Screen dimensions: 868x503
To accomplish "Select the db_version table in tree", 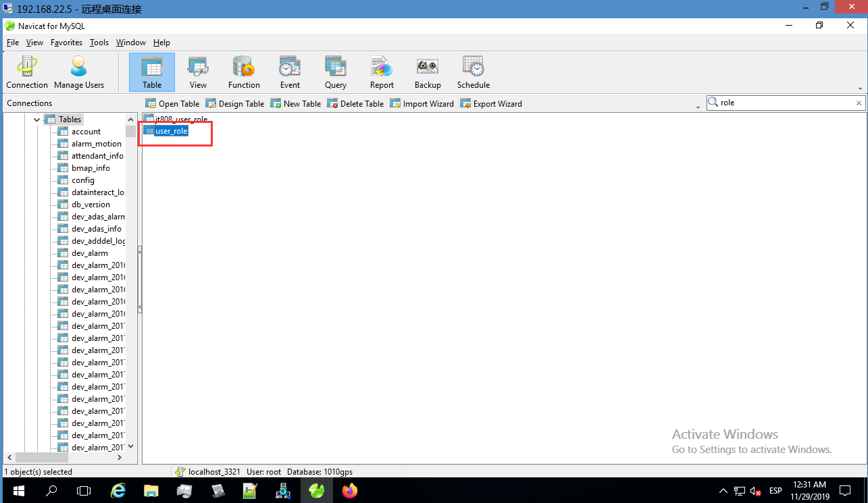I will pyautogui.click(x=91, y=205).
